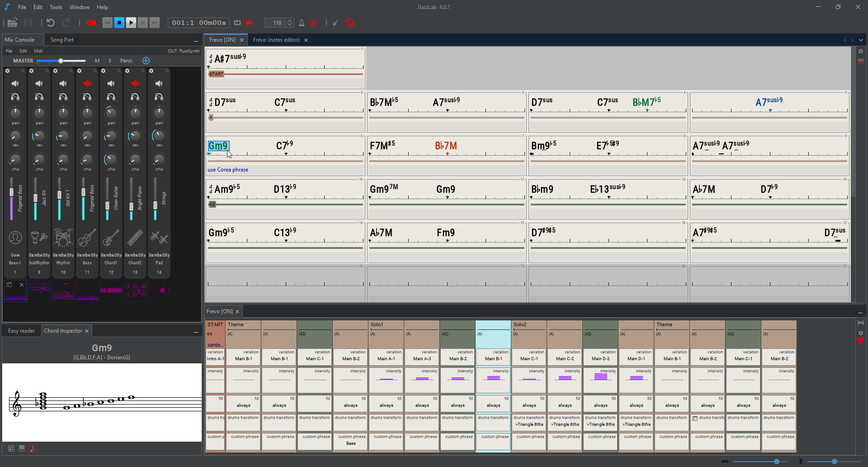868x467 pixels.
Task: Click the metronome click icon
Action: point(302,23)
